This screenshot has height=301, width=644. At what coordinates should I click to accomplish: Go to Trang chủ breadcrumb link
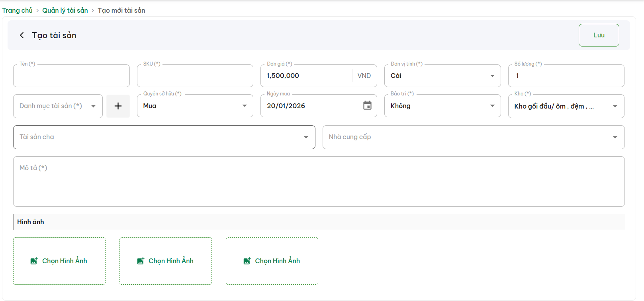(18, 10)
